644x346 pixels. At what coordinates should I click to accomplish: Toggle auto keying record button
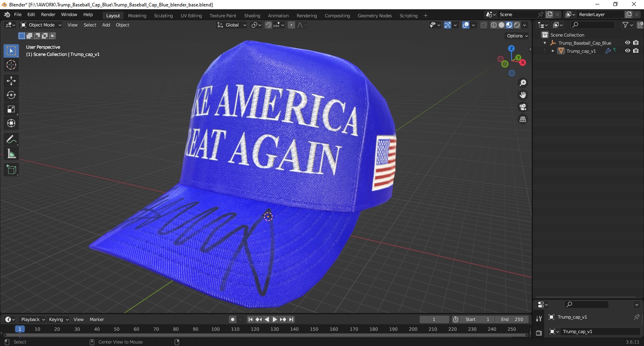[x=232, y=319]
